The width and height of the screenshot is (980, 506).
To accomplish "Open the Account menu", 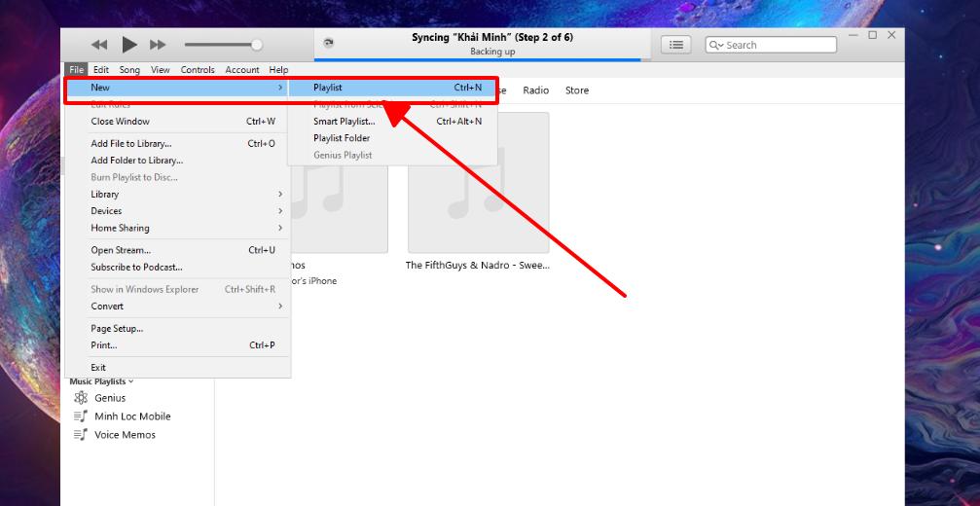I will pos(242,69).
